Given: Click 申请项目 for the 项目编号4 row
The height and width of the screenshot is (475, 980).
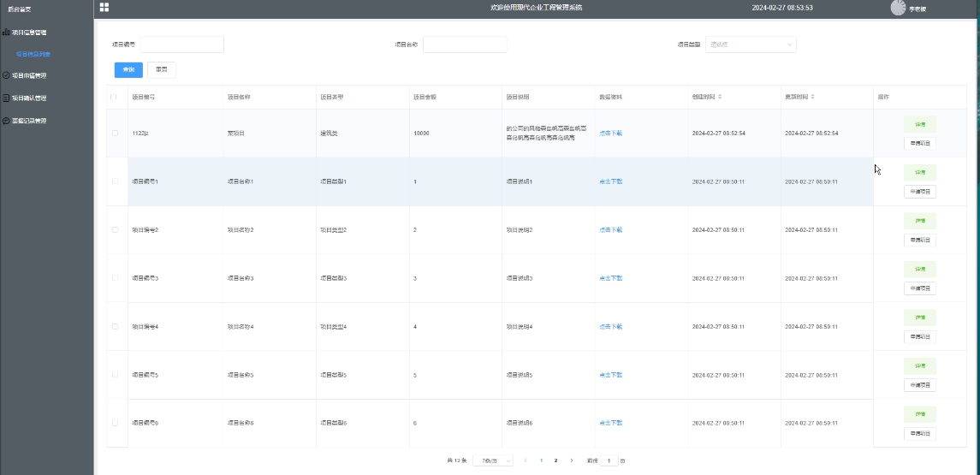Looking at the screenshot, I should [x=920, y=337].
